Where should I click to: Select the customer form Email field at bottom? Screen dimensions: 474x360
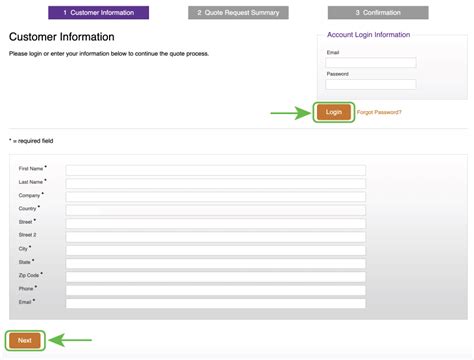point(216,304)
